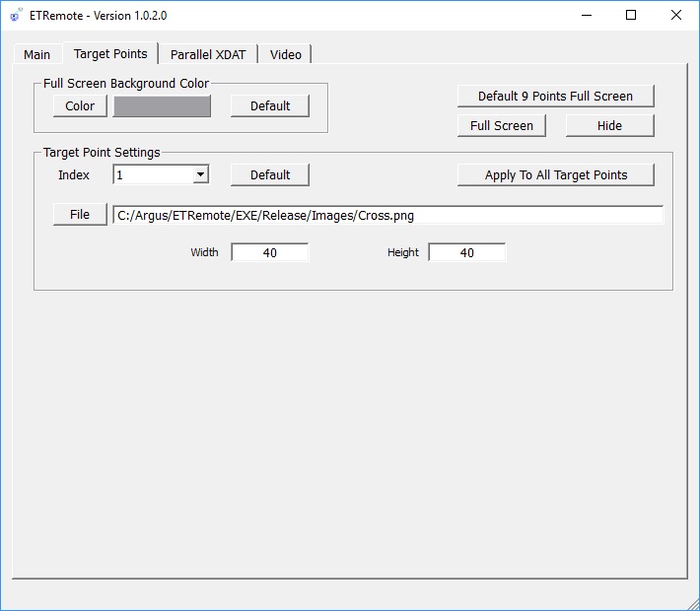Click the Color button
This screenshot has width=700, height=611.
(80, 106)
